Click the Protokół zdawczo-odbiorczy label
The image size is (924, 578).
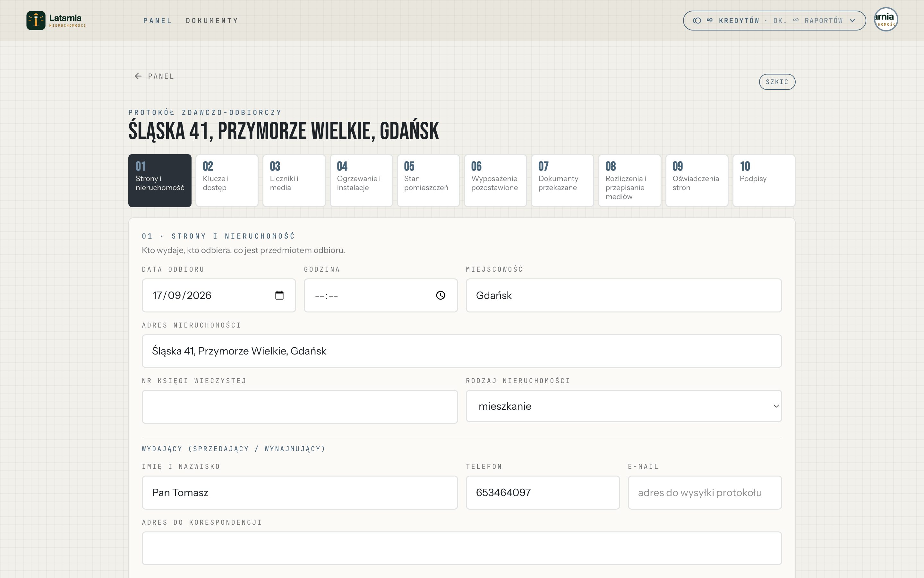tap(205, 112)
